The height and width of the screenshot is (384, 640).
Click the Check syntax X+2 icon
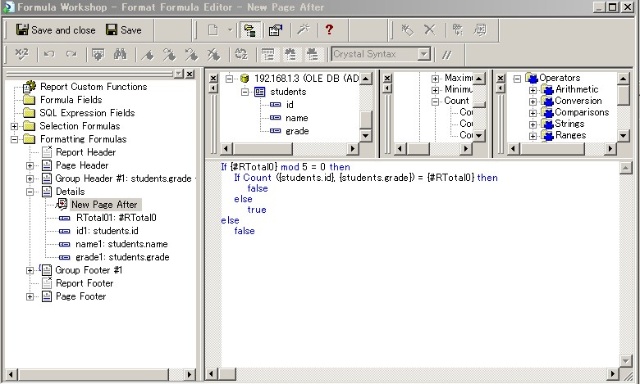click(x=21, y=54)
